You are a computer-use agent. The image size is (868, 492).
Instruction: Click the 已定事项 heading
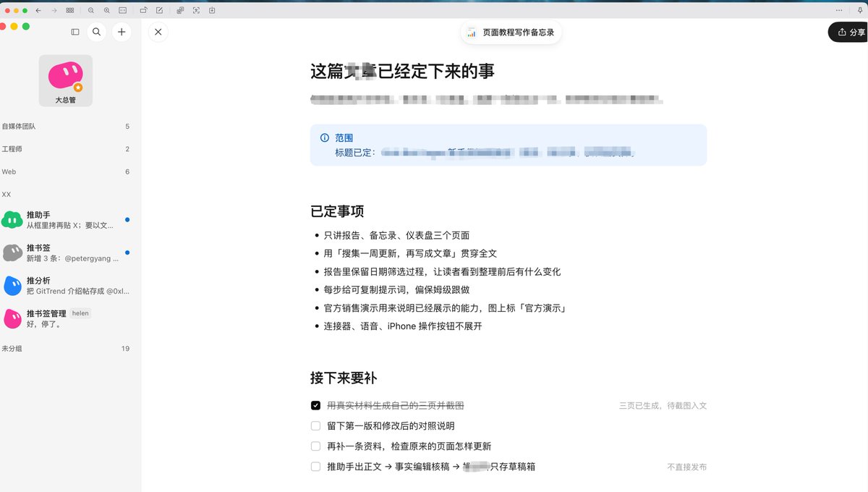(x=337, y=211)
